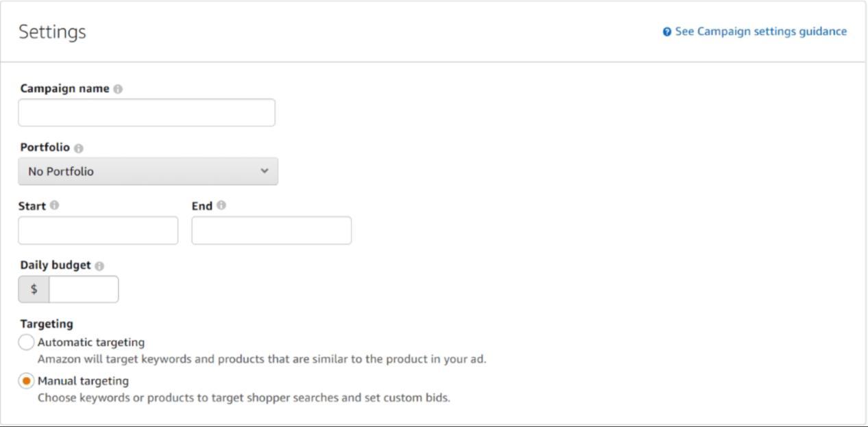This screenshot has width=868, height=427.
Task: Click the Automatic targeting label text
Action: tap(91, 342)
